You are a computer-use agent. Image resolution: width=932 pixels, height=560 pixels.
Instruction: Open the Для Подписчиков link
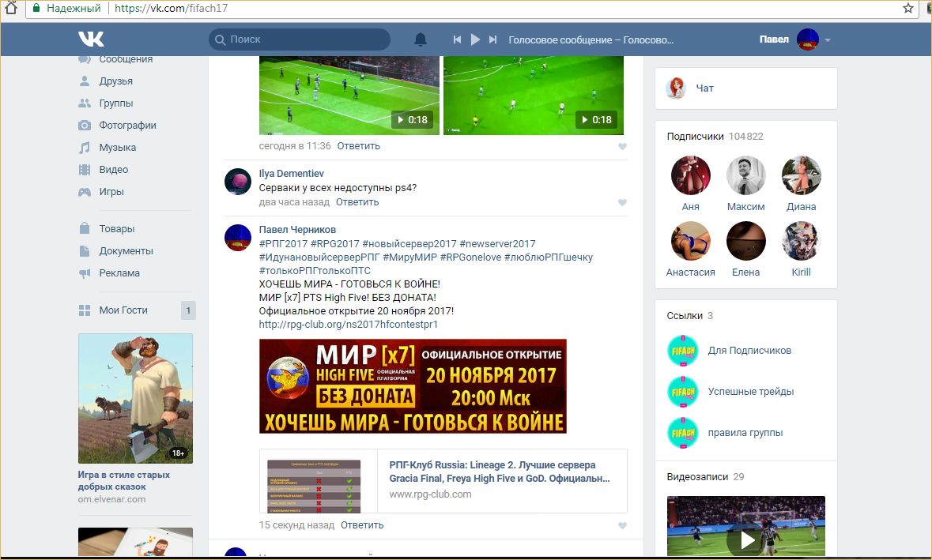point(749,351)
